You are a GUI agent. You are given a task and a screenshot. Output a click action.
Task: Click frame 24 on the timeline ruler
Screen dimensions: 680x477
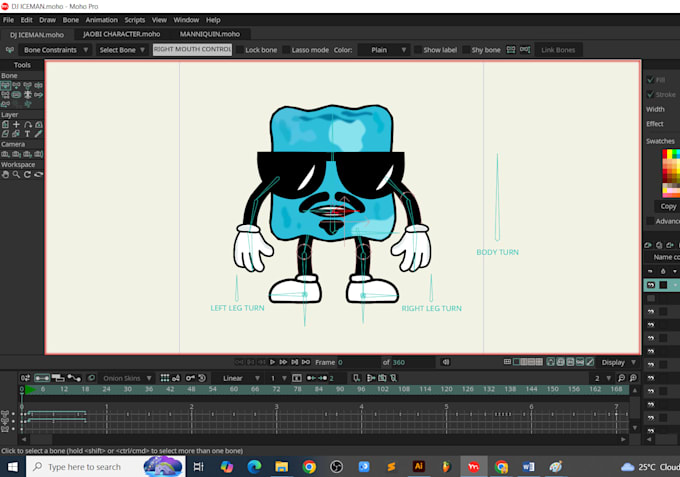[x=106, y=389]
